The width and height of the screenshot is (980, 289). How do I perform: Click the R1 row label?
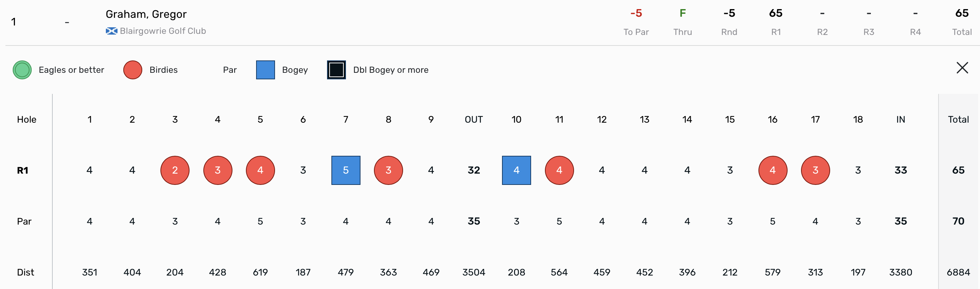pyautogui.click(x=23, y=170)
